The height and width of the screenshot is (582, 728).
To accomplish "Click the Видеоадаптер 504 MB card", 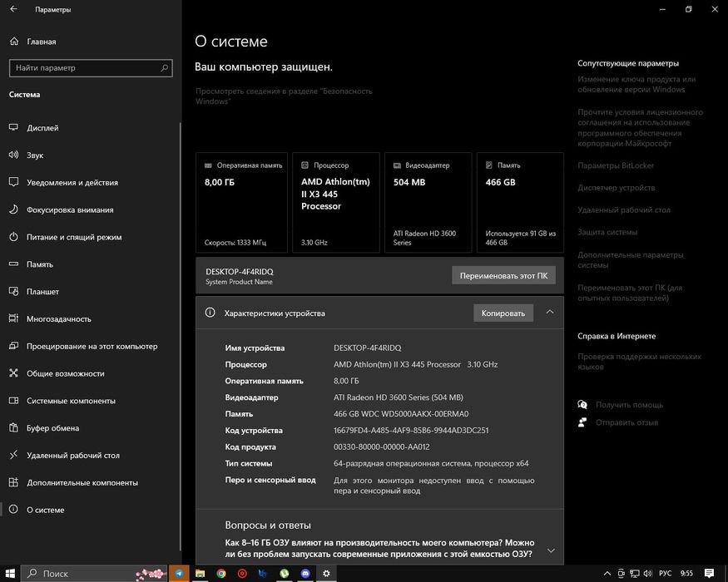I will pyautogui.click(x=428, y=202).
